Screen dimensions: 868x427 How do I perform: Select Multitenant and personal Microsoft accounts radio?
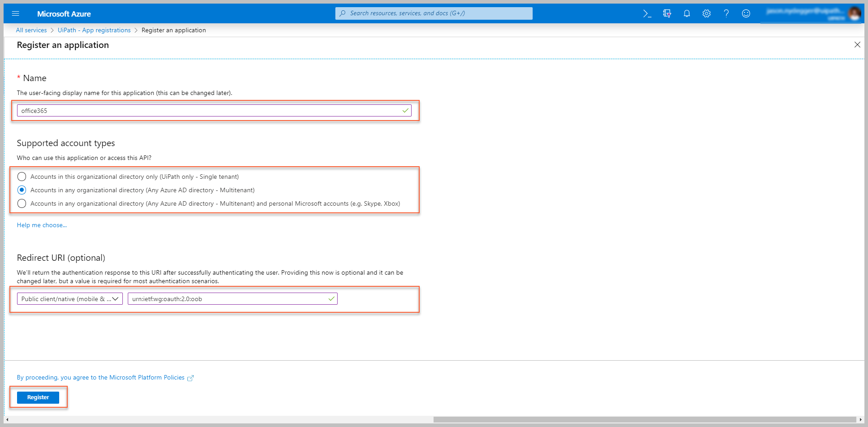coord(22,203)
